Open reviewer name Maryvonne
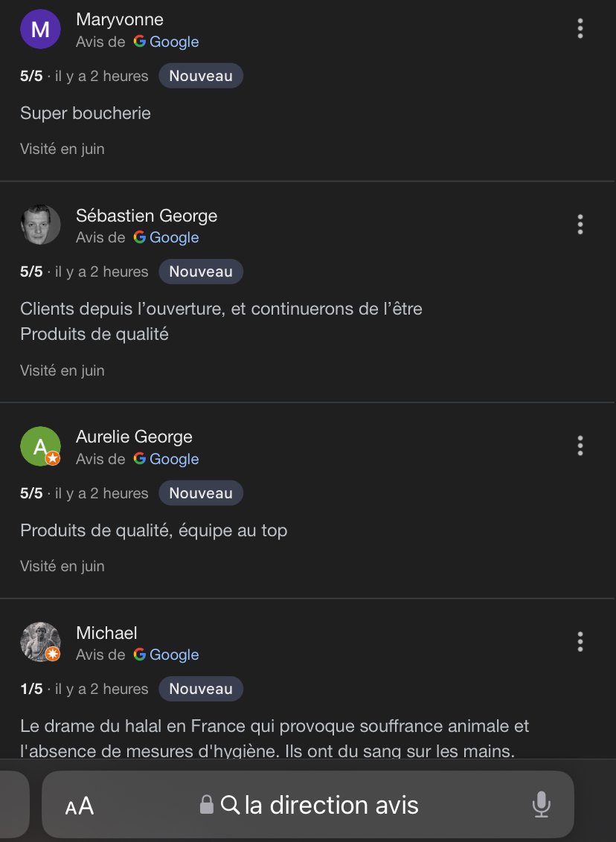The image size is (616, 842). click(120, 19)
